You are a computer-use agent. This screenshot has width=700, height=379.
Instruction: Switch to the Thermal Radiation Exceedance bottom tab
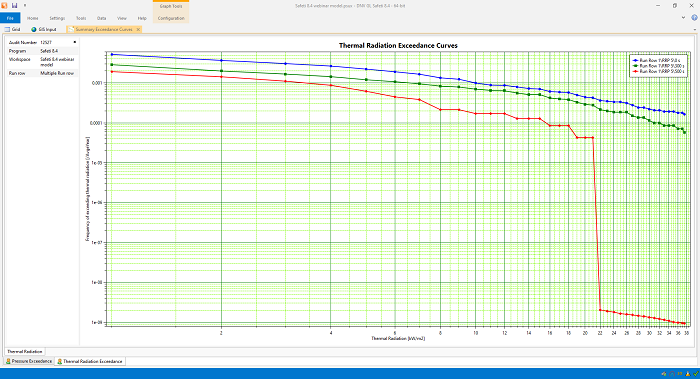[90, 361]
